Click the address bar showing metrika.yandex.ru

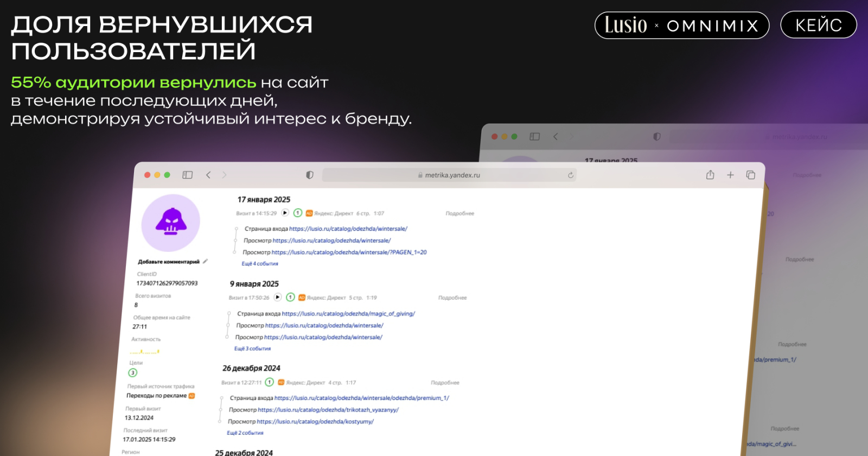click(449, 175)
